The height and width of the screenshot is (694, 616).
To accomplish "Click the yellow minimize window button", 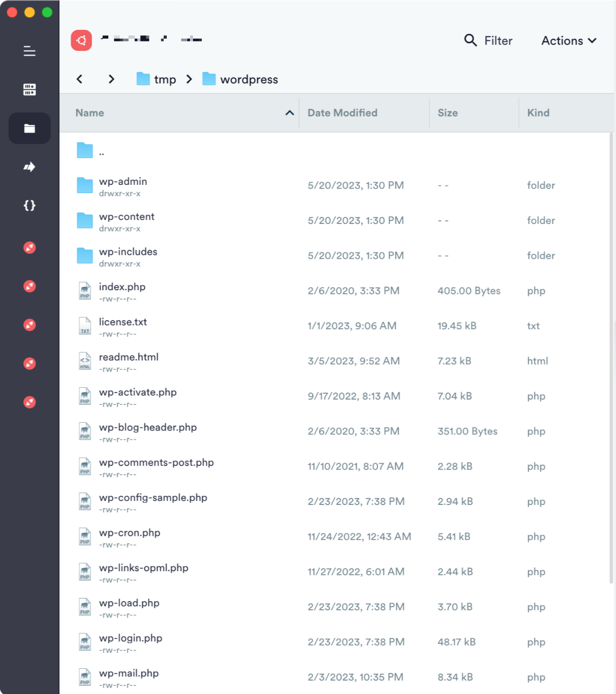I will tap(30, 12).
